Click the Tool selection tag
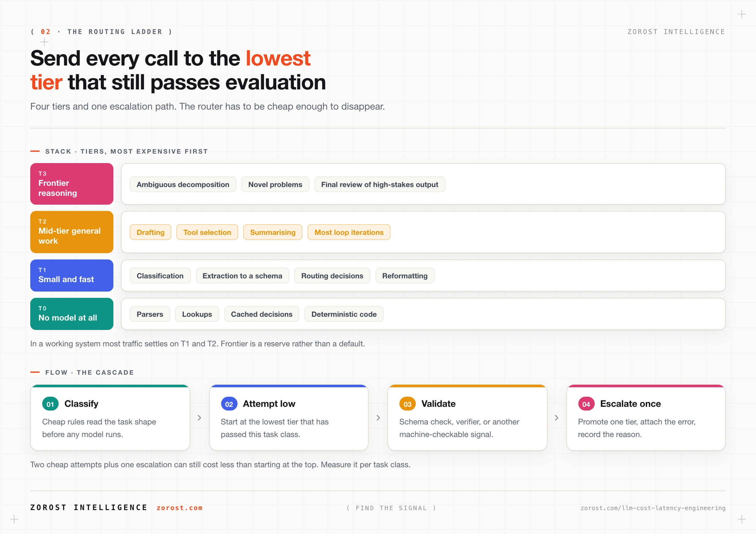Viewport: 756px width, 534px height. click(x=207, y=232)
